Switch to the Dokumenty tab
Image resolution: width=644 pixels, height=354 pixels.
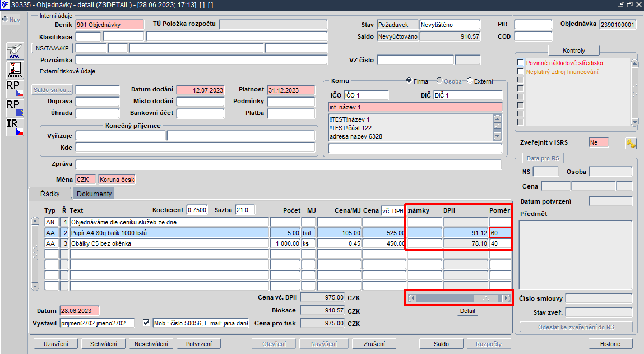tap(94, 194)
